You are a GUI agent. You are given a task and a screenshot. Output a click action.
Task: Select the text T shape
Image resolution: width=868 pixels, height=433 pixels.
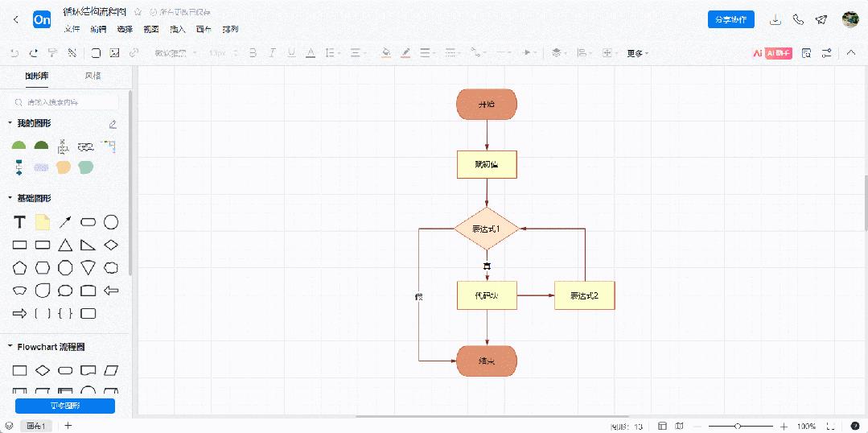[x=19, y=223]
